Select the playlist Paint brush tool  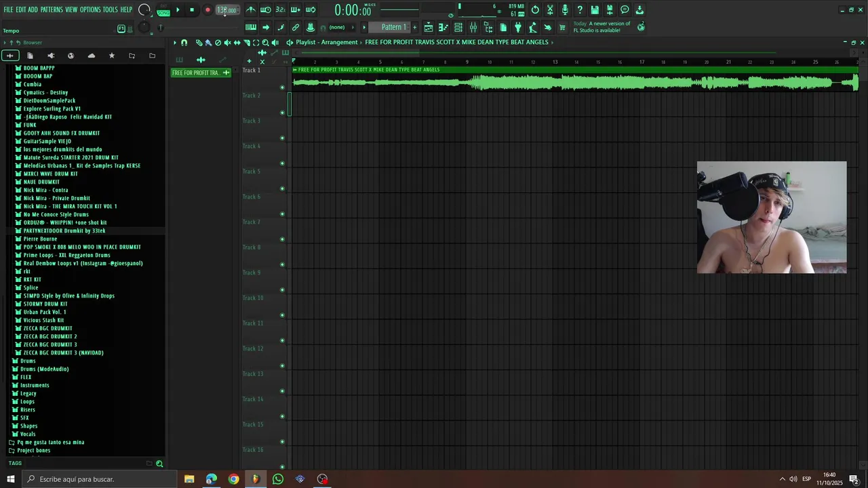(208, 43)
